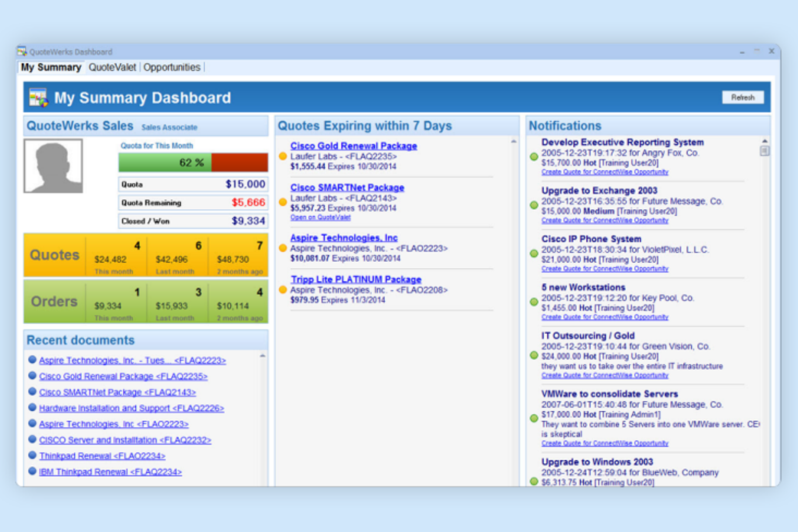The image size is (798, 532).
Task: Click the orange dot beside Tripp Lite PLATINUM Package
Action: pyautogui.click(x=283, y=289)
